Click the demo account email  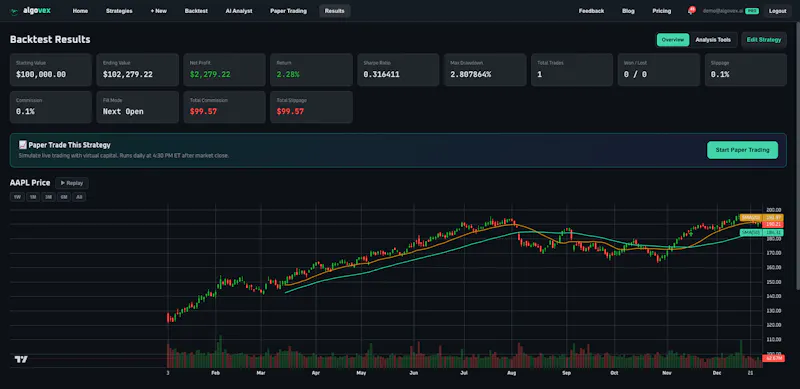click(x=722, y=11)
